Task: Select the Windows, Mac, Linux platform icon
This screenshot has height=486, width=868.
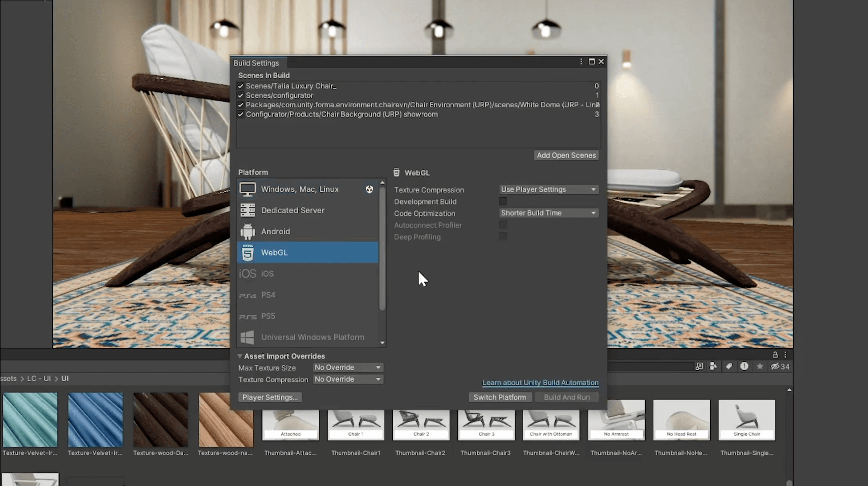Action: (x=248, y=189)
